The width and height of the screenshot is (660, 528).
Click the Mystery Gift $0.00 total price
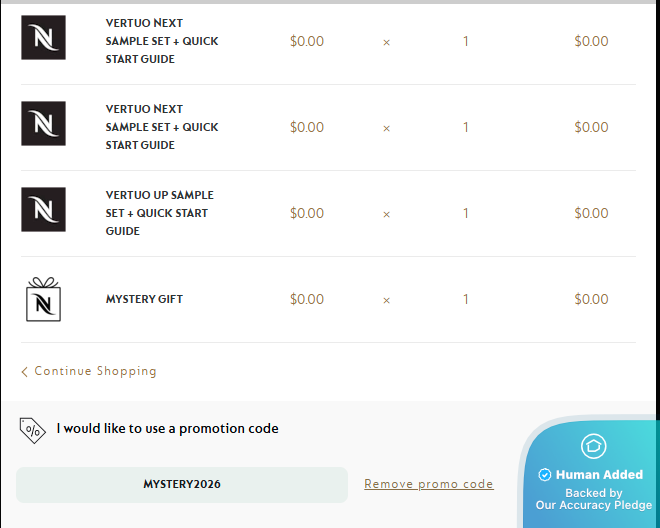pyautogui.click(x=591, y=299)
